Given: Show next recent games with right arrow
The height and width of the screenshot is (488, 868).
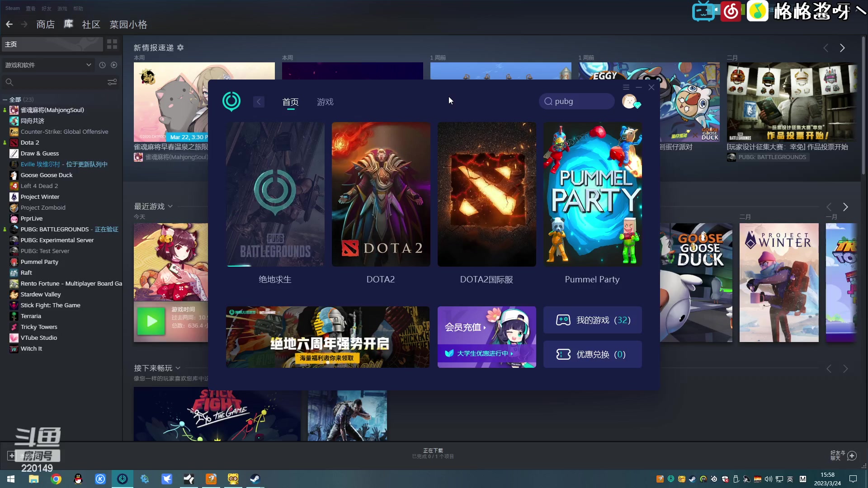Looking at the screenshot, I should [x=845, y=207].
